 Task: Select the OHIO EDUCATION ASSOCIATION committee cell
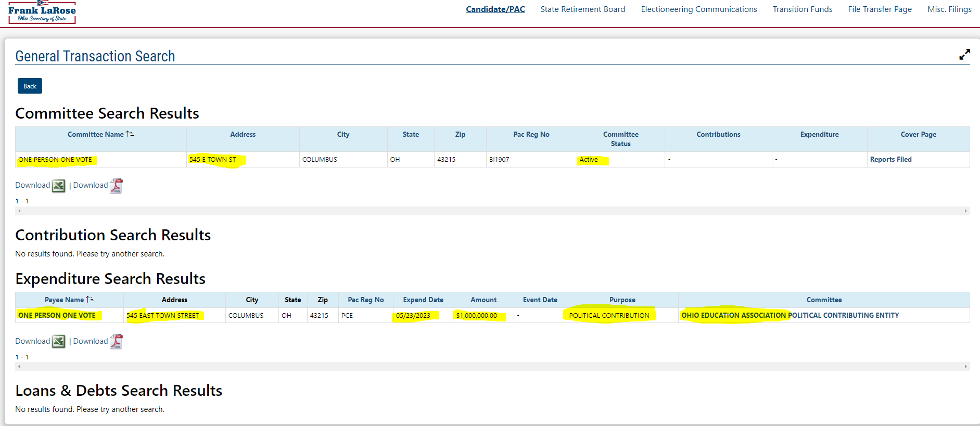[824, 315]
